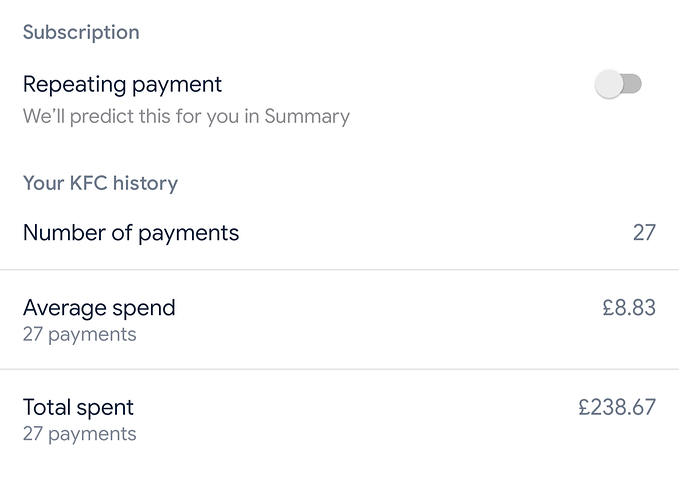
Task: Click the white knob of the payment switch
Action: point(609,85)
